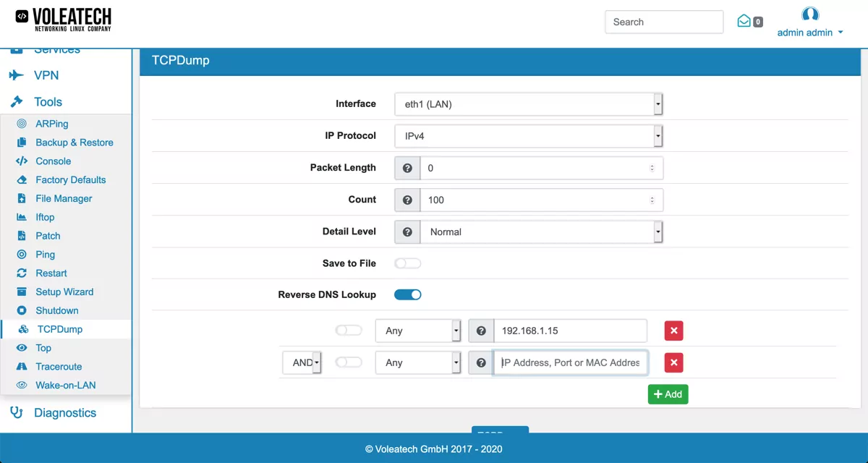Click the Detail Level help icon
Screen dimensions: 868x463
(407, 232)
